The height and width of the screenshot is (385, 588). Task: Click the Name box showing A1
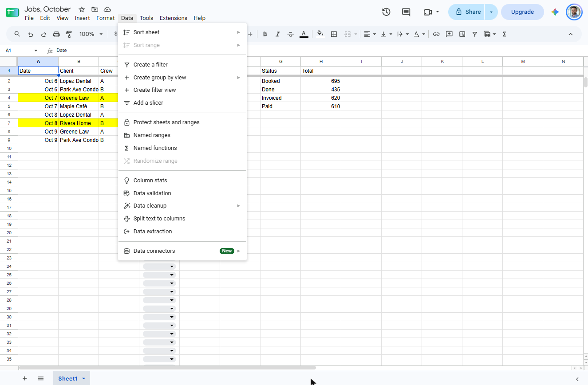[x=21, y=51]
